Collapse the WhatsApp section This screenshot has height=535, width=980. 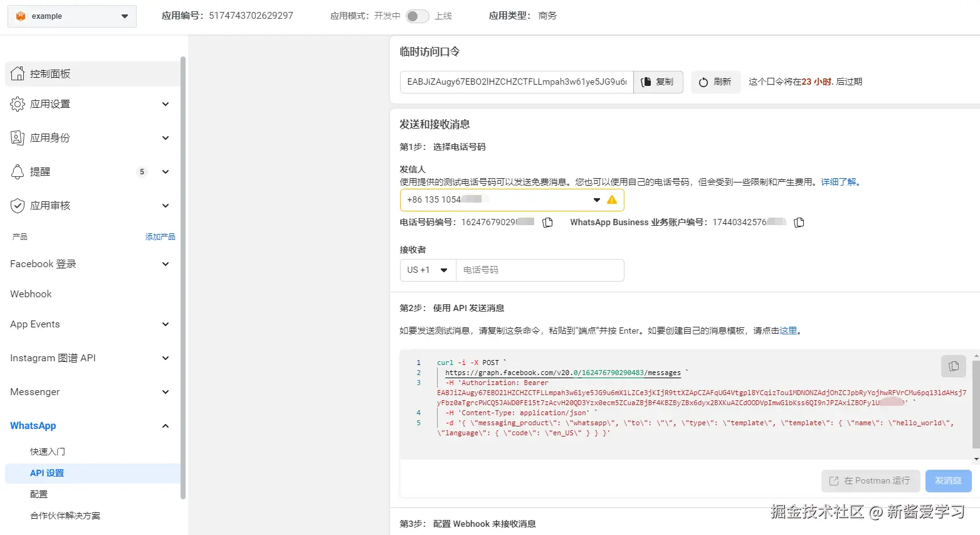pyautogui.click(x=166, y=426)
